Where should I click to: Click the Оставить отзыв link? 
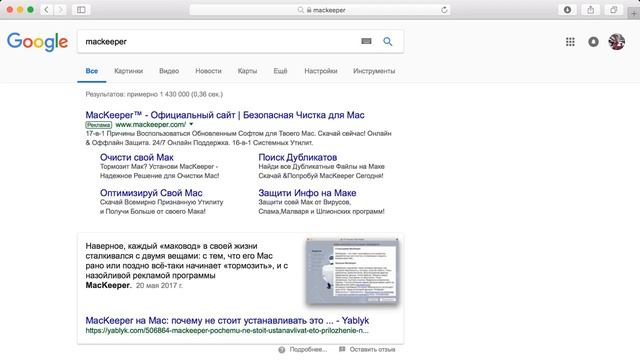(x=372, y=350)
